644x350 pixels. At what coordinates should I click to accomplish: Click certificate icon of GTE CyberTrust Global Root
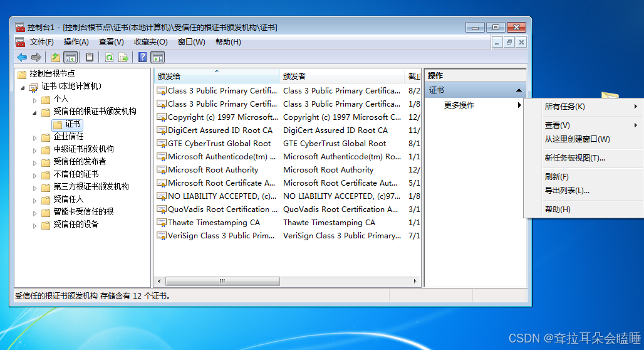[x=162, y=144]
